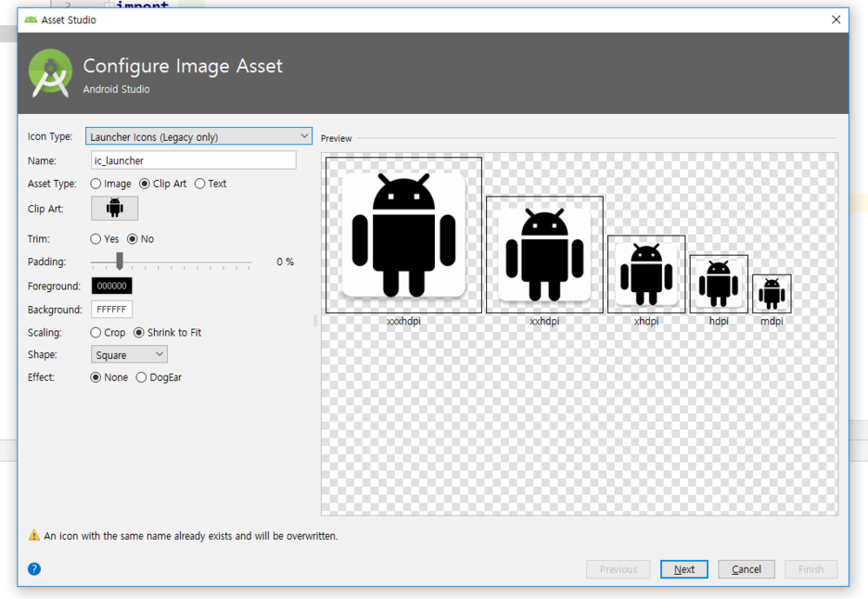The image size is (868, 599).
Task: Open the Icon Type dropdown
Action: pos(198,136)
